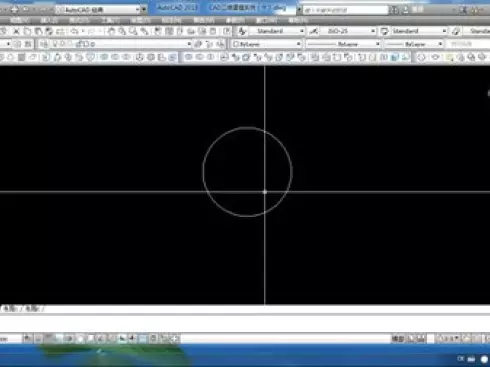Image resolution: width=490 pixels, height=367 pixels.
Task: Click the InfoCenter search input field
Action: pos(345,10)
